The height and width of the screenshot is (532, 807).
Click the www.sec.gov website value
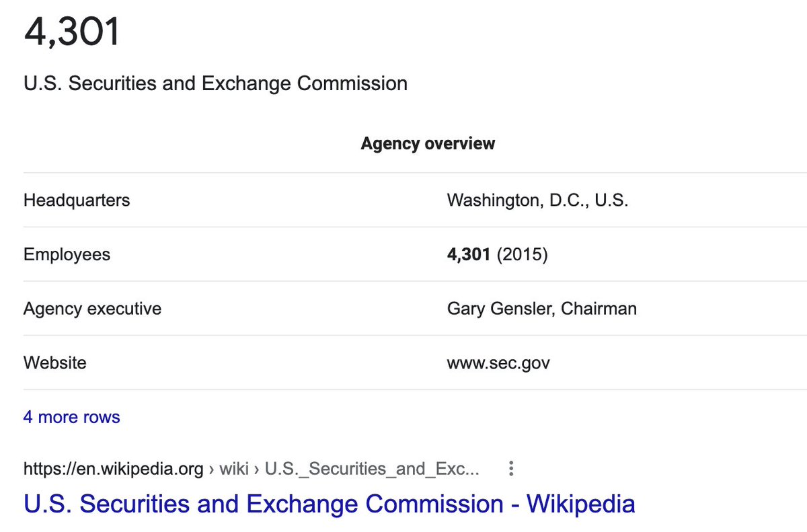(498, 363)
